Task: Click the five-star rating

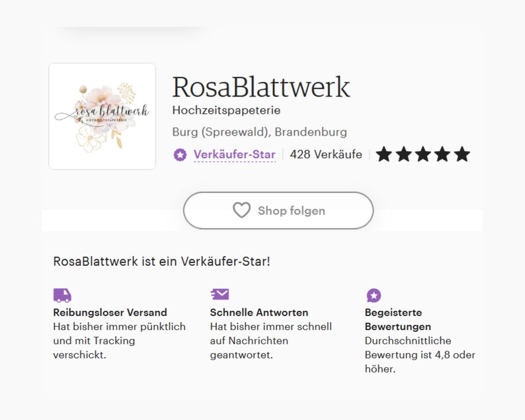Action: tap(423, 154)
